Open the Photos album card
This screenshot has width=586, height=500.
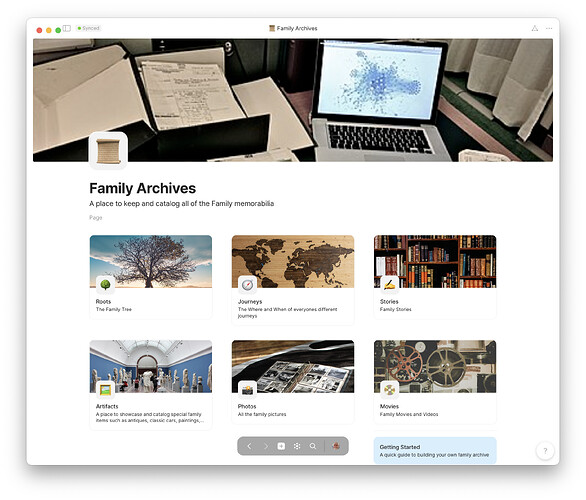click(x=293, y=382)
